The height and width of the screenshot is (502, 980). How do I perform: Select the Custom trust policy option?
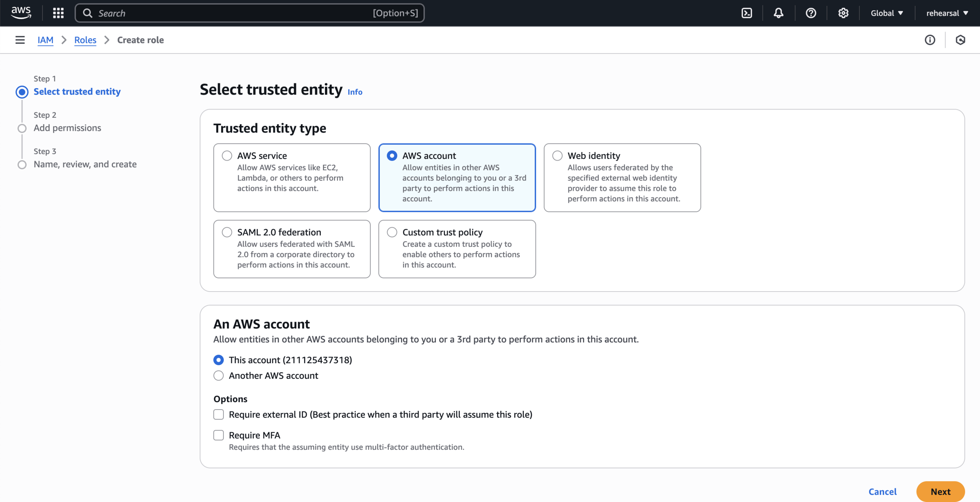click(x=392, y=232)
